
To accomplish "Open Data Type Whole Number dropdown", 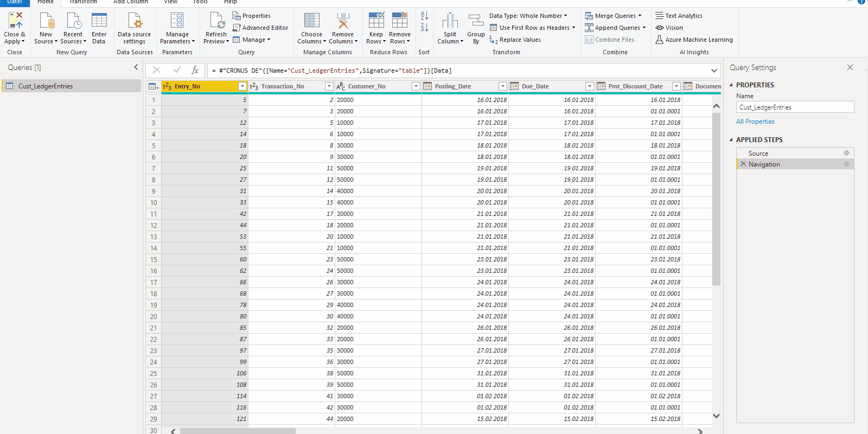I will [x=528, y=16].
